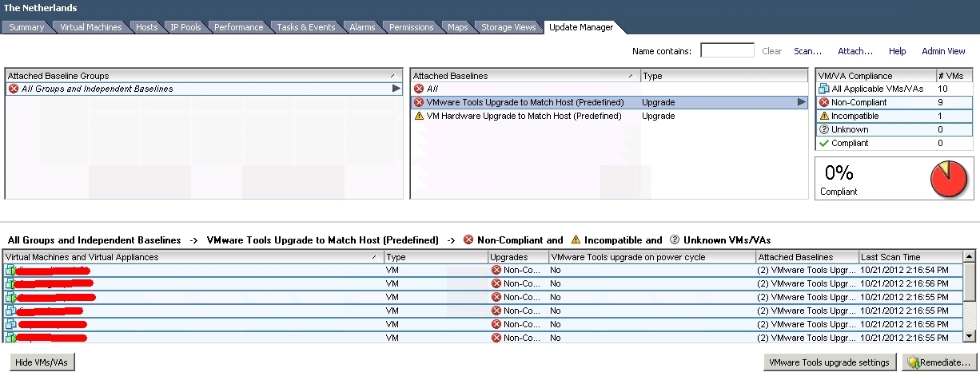980x376 pixels.
Task: Go to IP Pools tab
Action: coord(185,27)
